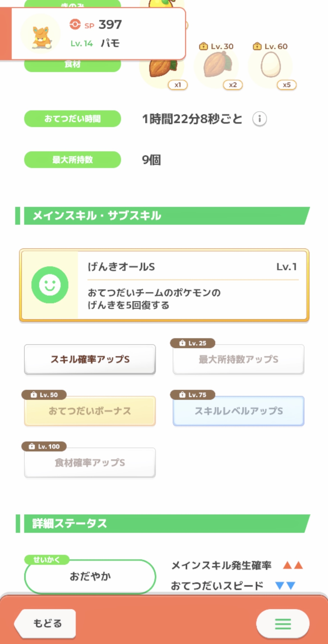The height and width of the screenshot is (644, 328).
Task: Tap the locked スキルレベルアップS sub skill
Action: pos(238,411)
